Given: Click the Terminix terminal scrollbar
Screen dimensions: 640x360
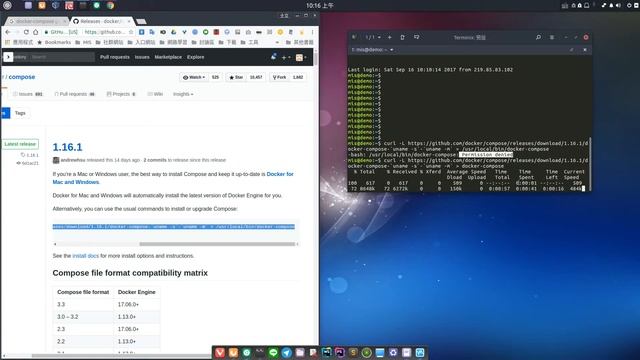Looking at the screenshot, I should 590,163.
